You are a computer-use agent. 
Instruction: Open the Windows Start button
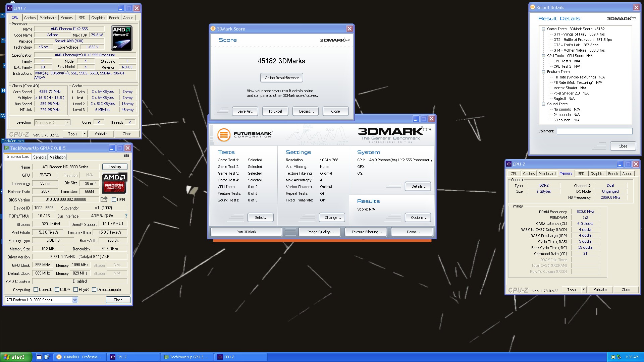tap(16, 357)
